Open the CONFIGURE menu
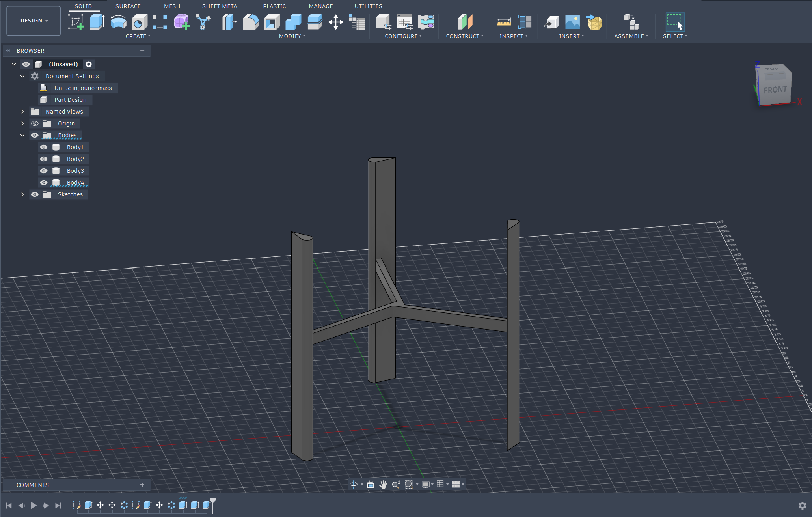Image resolution: width=812 pixels, height=517 pixels. click(403, 36)
